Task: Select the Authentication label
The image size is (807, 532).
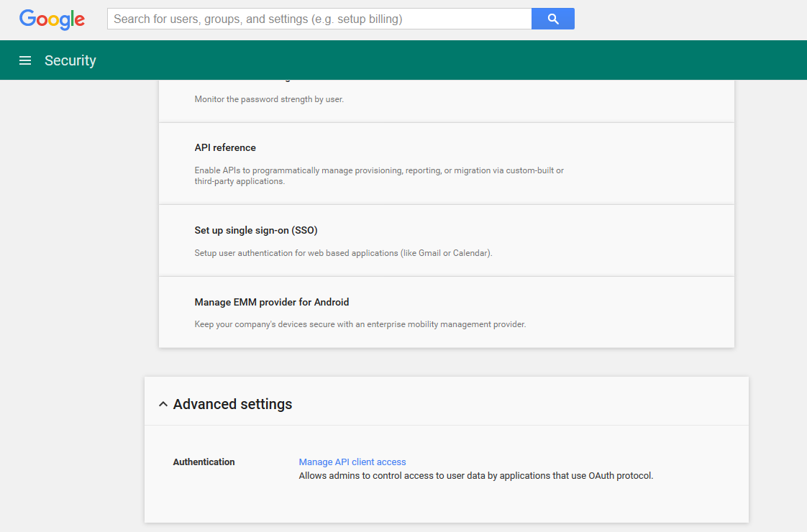Action: pyautogui.click(x=204, y=462)
